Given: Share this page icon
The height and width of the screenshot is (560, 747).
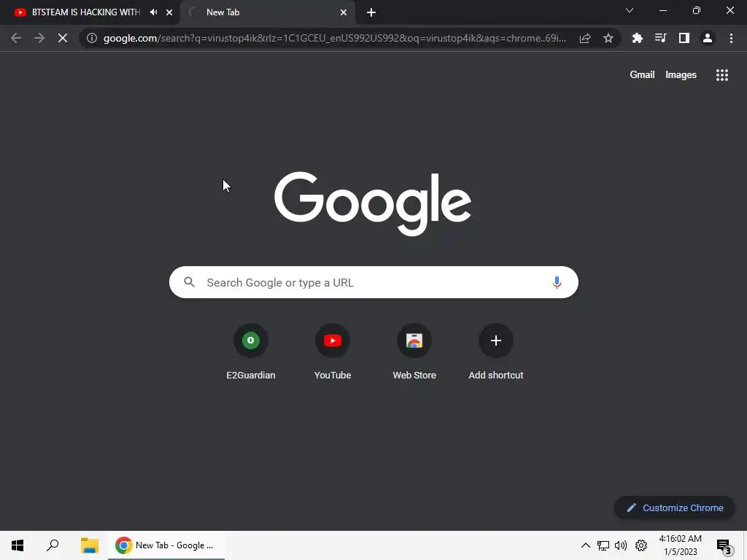Looking at the screenshot, I should tap(585, 38).
